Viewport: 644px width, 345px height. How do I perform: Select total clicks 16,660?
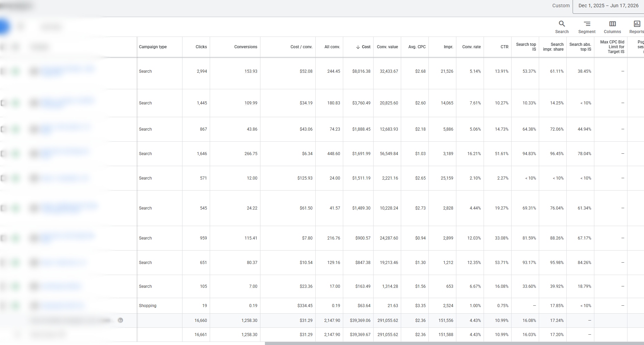(201, 321)
